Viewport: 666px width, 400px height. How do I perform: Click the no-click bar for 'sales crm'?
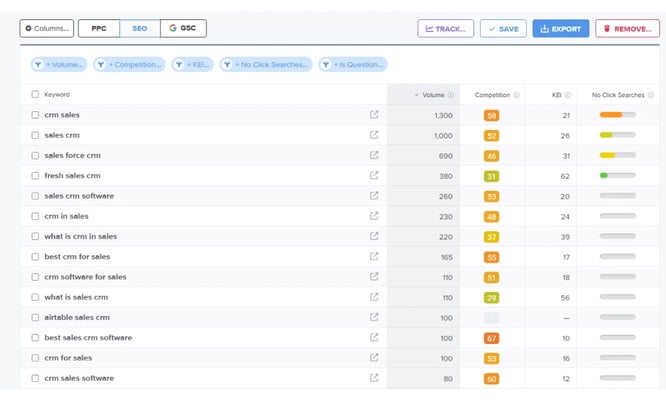(x=618, y=135)
